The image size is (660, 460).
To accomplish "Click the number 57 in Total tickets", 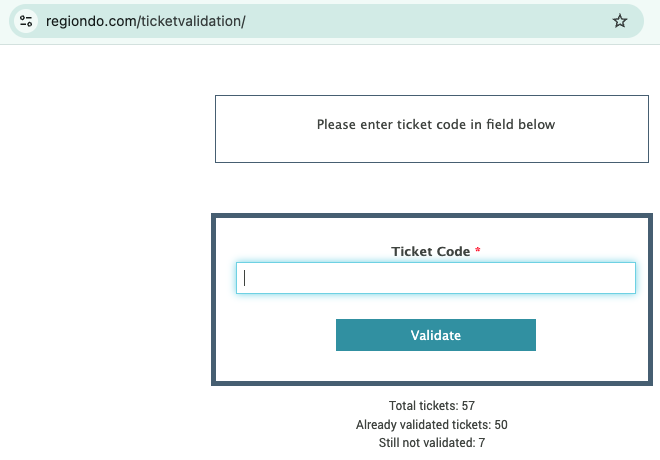I will [468, 406].
